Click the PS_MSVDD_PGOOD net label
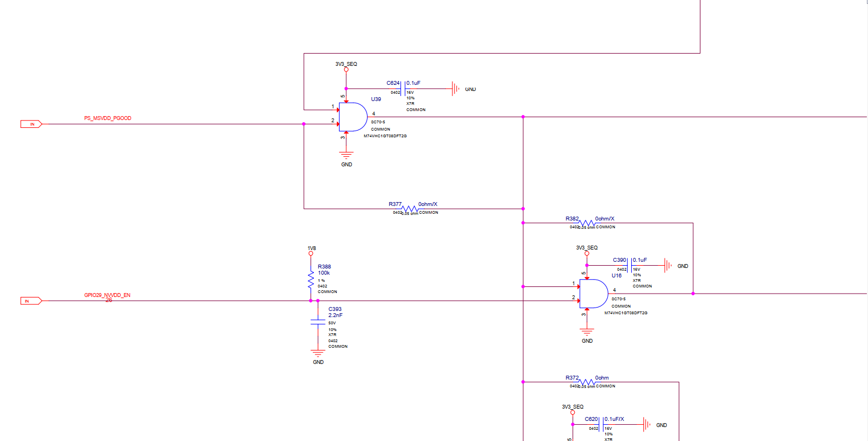Image resolution: width=868 pixels, height=441 pixels. (108, 118)
